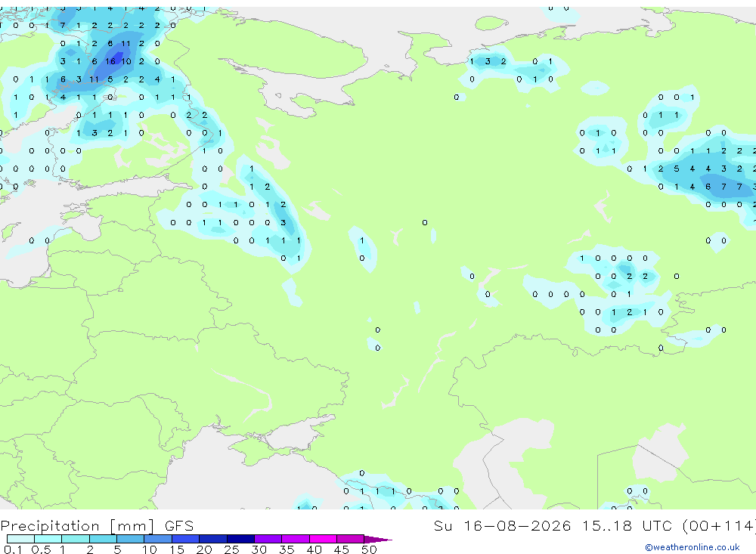The width and height of the screenshot is (756, 554).
Task: Click the "Precipitation [mm] GFS" title
Action: [97, 525]
